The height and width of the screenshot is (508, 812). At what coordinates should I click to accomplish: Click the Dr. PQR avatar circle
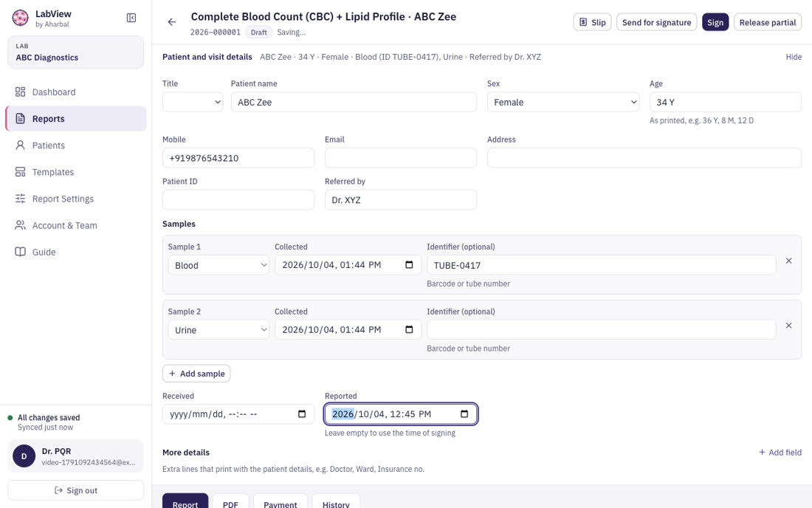[24, 456]
